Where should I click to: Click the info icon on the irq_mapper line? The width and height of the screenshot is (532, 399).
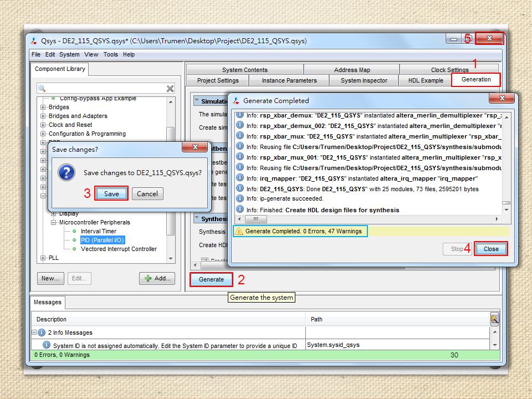(240, 178)
